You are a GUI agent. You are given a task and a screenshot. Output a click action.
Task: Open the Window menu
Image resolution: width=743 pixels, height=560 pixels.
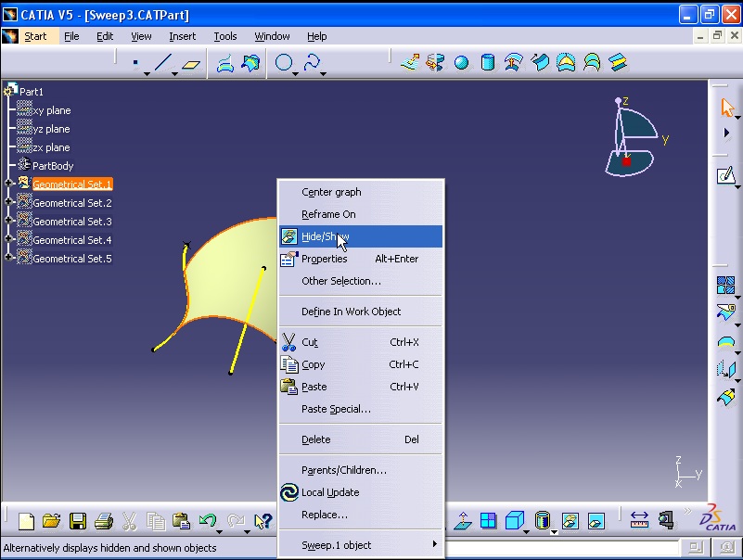(272, 36)
